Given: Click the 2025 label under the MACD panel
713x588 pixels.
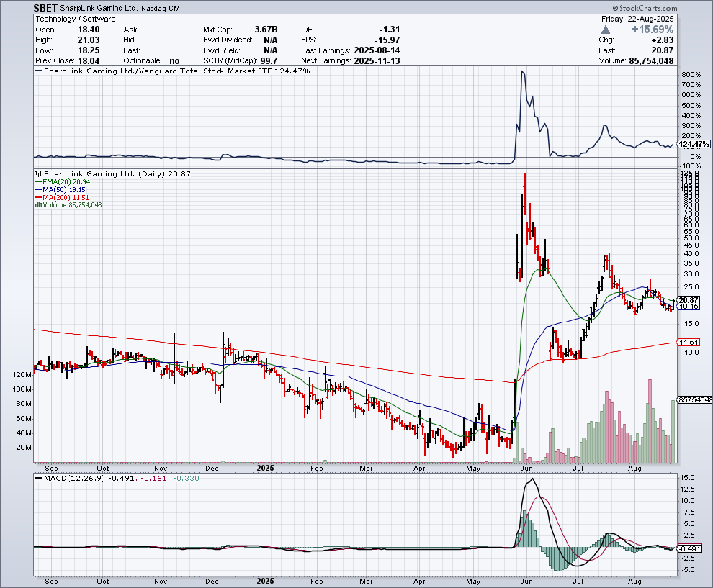Looking at the screenshot, I should [x=265, y=582].
